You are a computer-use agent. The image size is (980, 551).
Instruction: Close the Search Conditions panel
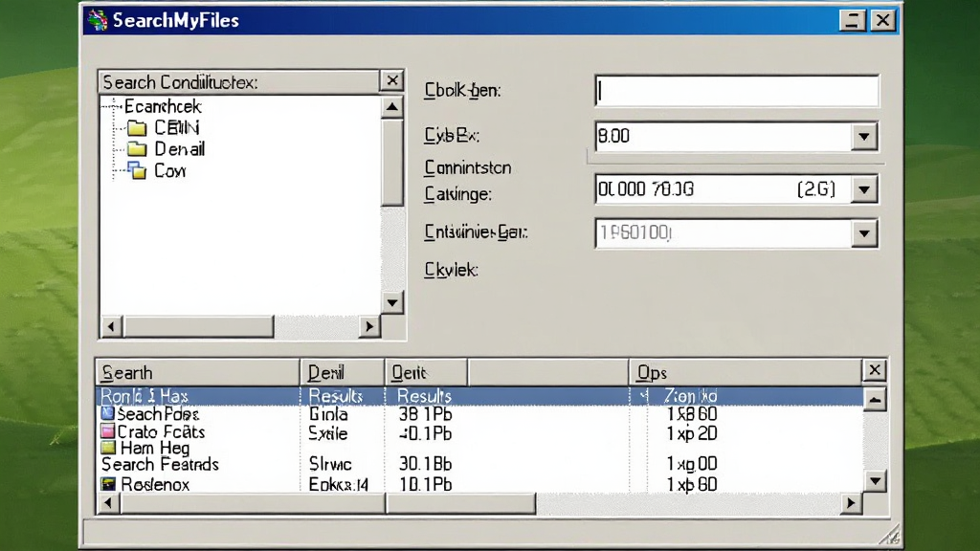[x=391, y=80]
